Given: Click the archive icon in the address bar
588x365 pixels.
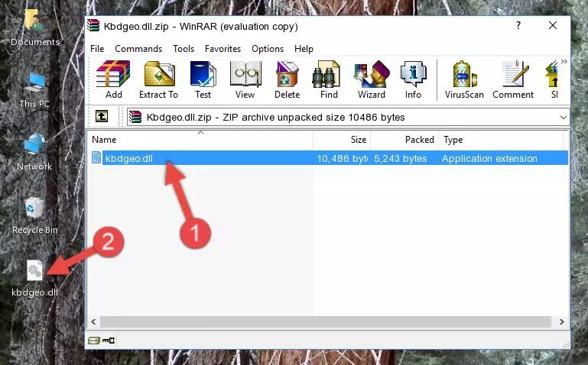Looking at the screenshot, I should click(135, 118).
